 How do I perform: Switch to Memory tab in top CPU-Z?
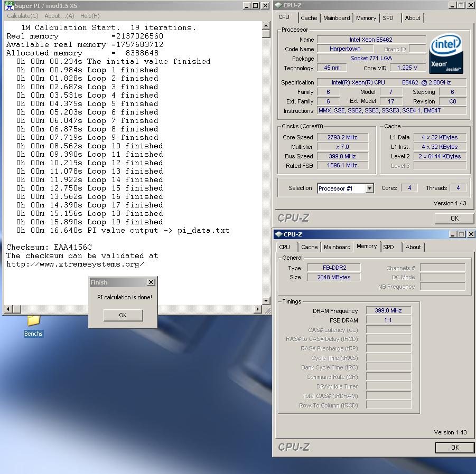click(x=366, y=18)
